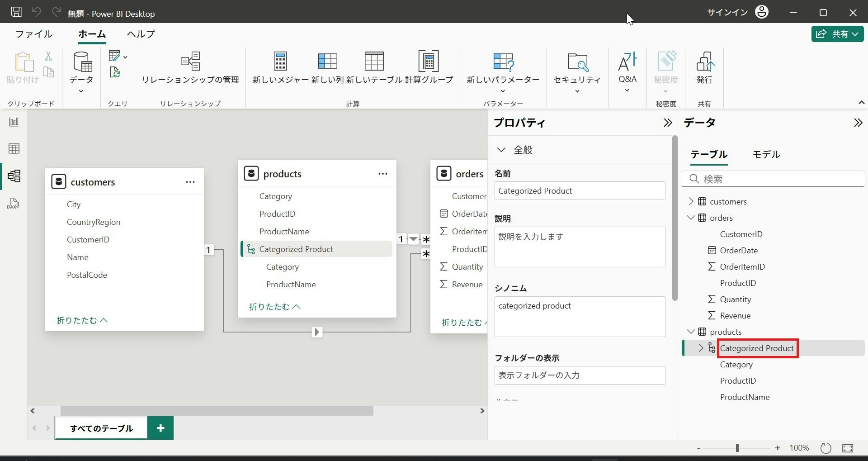Collapse the ribbon with the chevron
868x461 pixels.
point(861,103)
